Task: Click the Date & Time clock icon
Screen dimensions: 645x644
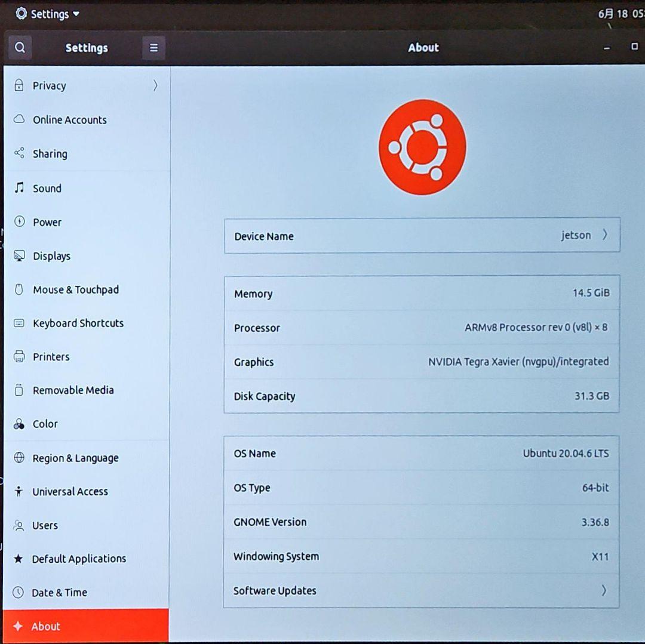Action: tap(18, 592)
